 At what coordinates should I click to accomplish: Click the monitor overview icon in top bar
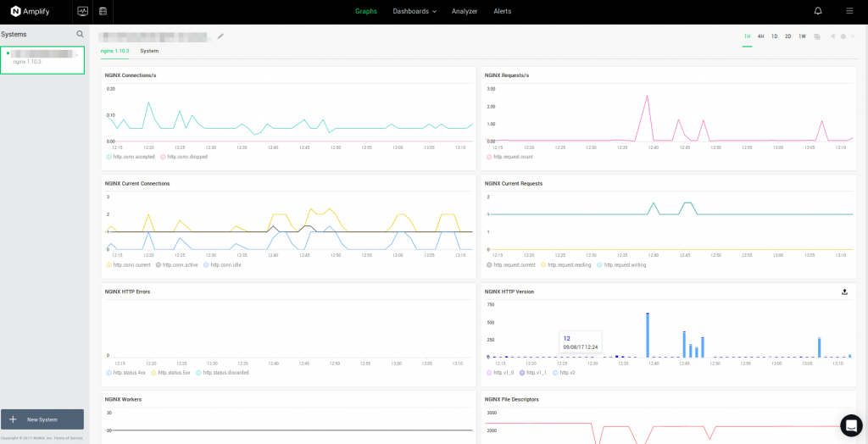(82, 11)
